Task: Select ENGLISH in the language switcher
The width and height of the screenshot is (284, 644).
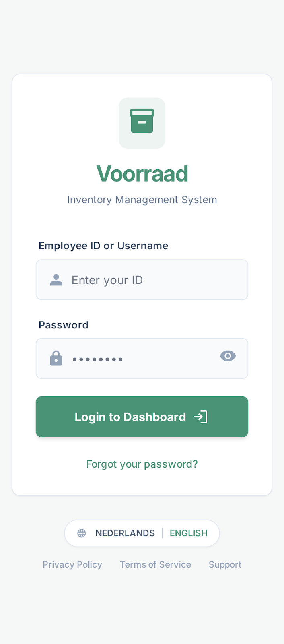Action: 188,533
